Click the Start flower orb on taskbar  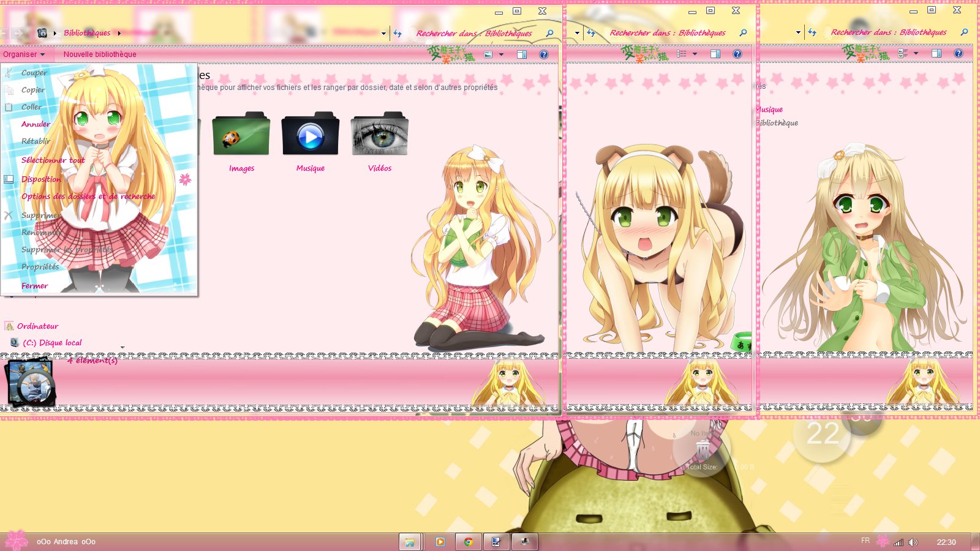[17, 541]
